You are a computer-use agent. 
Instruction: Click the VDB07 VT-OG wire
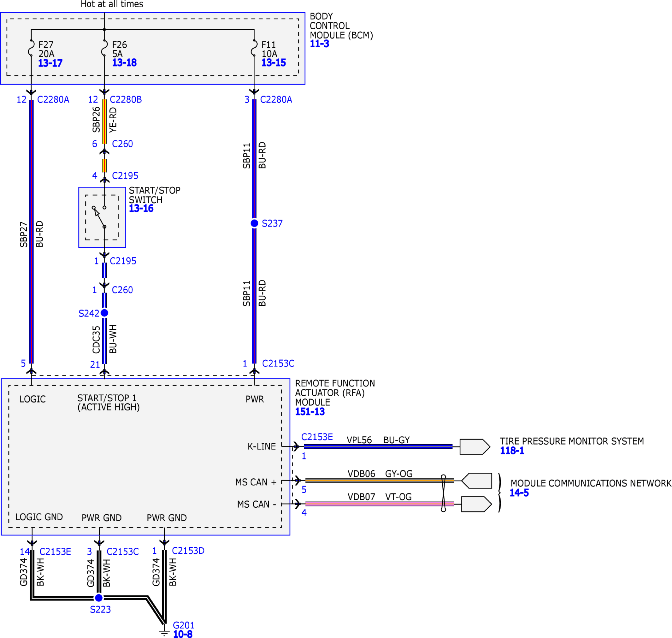(x=380, y=504)
